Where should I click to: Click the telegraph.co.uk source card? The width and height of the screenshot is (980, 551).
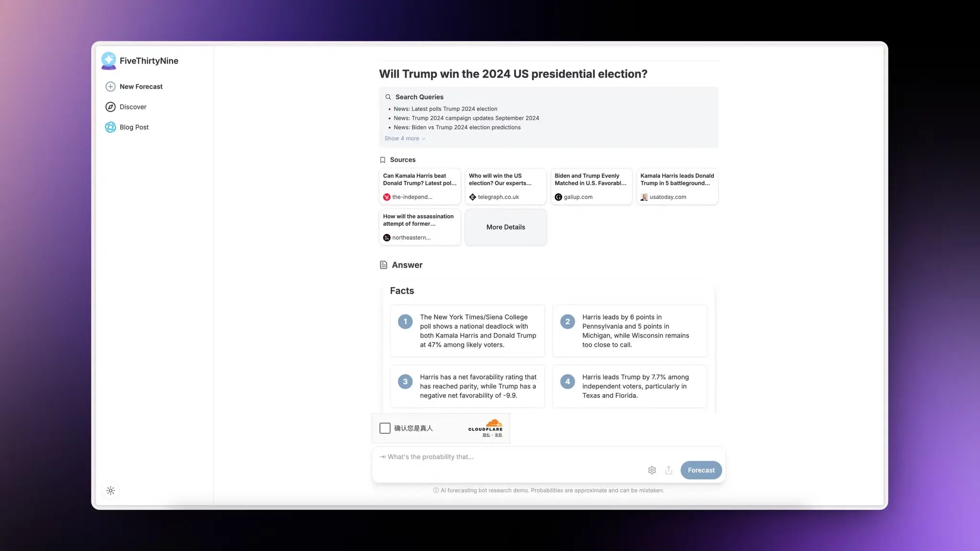(x=505, y=186)
